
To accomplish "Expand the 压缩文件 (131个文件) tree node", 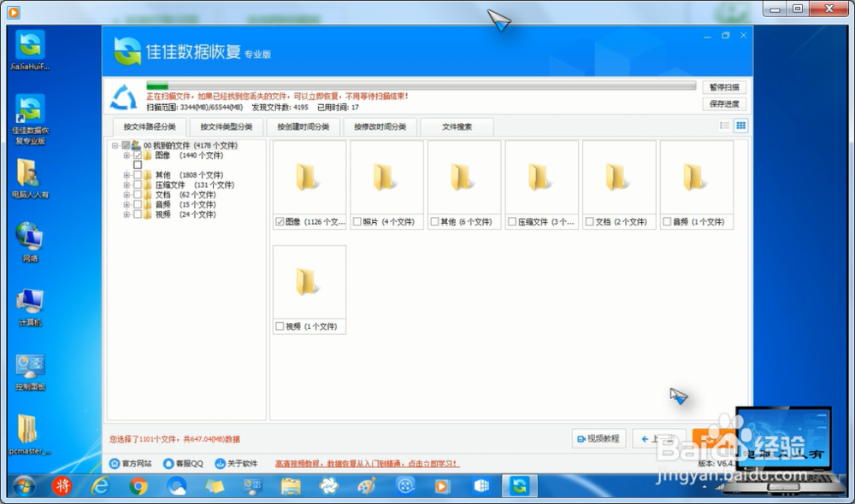I will (126, 185).
